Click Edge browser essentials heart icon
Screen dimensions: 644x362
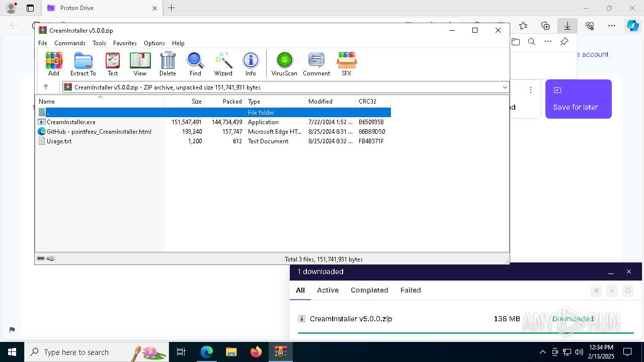pyautogui.click(x=590, y=26)
